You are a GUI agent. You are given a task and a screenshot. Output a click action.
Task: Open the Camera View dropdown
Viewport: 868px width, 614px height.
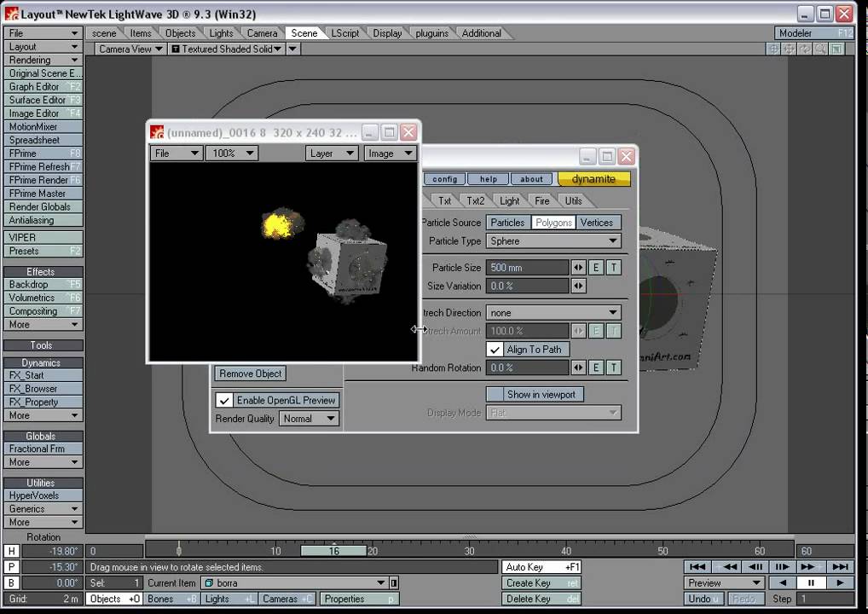coord(130,49)
